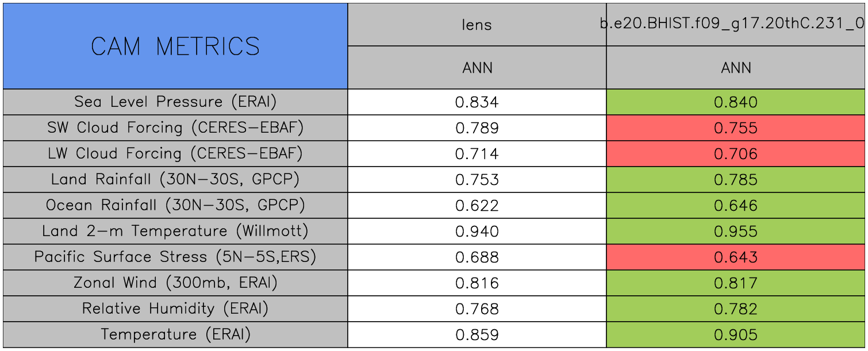Select the lens value 0.940
Image resolution: width=868 pixels, height=351 pixels.
pyautogui.click(x=477, y=232)
